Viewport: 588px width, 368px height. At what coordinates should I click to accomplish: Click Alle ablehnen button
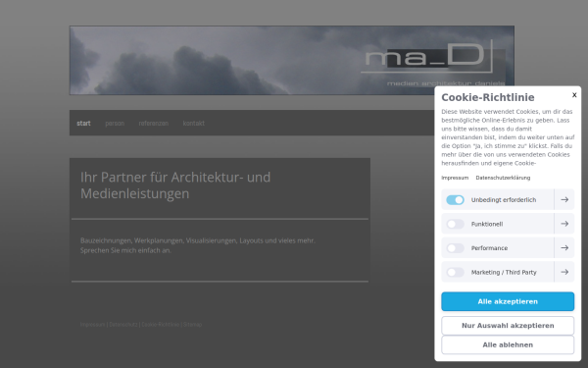tap(508, 344)
